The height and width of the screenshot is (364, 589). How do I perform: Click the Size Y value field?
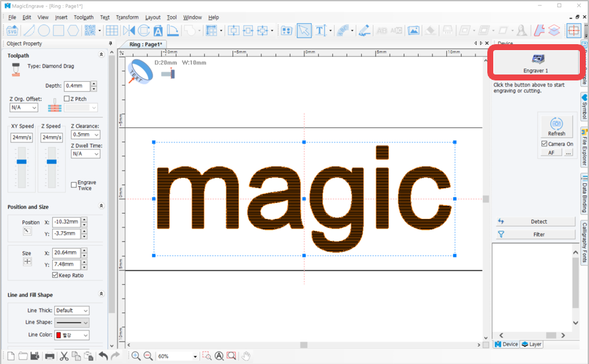click(66, 264)
